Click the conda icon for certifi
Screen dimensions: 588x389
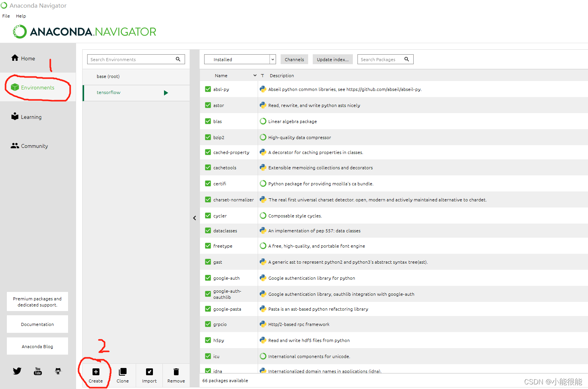coord(263,183)
